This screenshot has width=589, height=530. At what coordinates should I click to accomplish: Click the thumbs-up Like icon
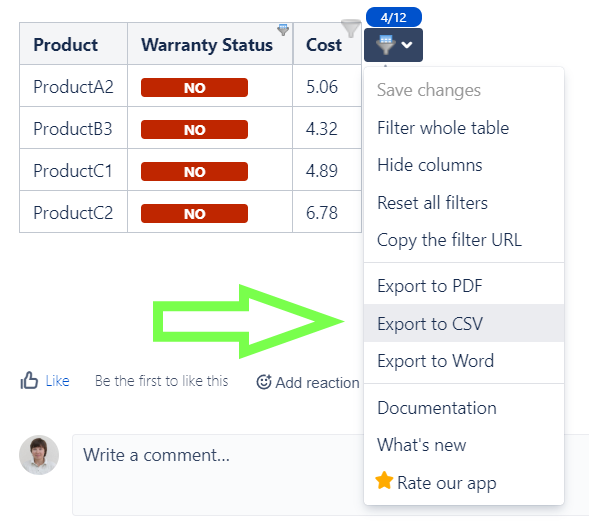29,381
